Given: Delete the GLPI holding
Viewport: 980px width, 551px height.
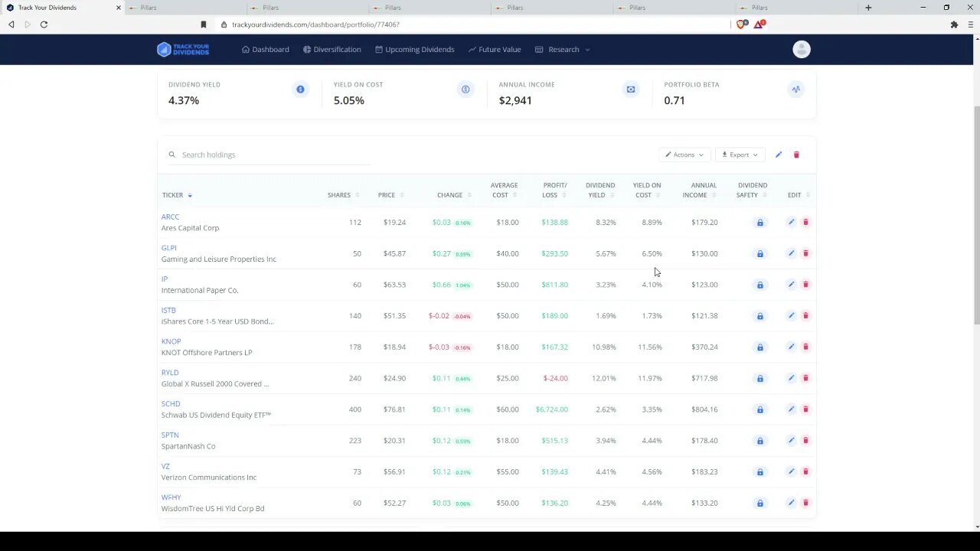Looking at the screenshot, I should pos(805,253).
